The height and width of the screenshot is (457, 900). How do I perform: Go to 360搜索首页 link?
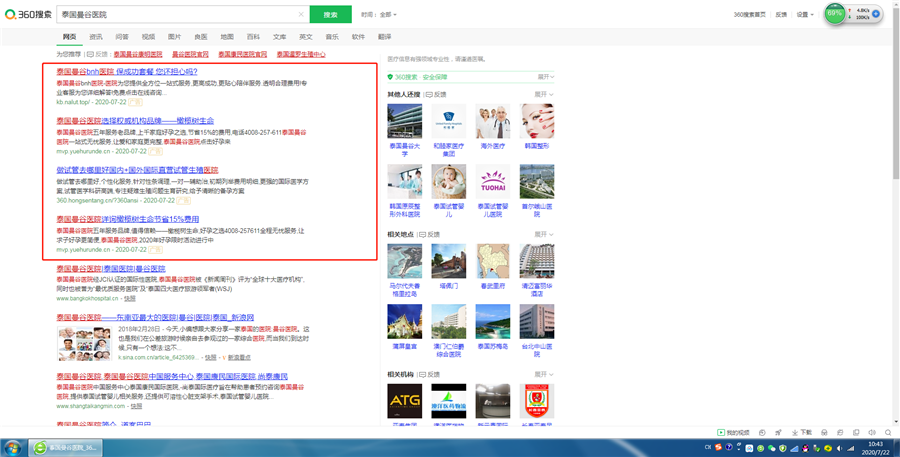tap(749, 14)
